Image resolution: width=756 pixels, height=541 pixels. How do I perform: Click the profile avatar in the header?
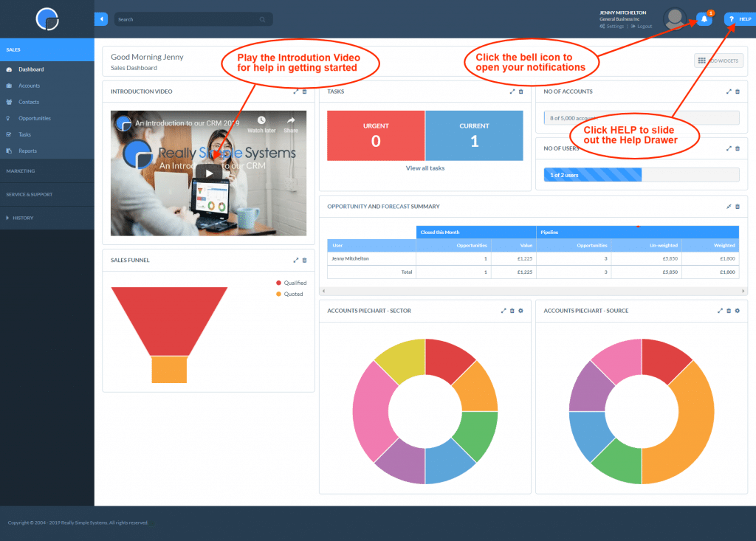coord(674,18)
